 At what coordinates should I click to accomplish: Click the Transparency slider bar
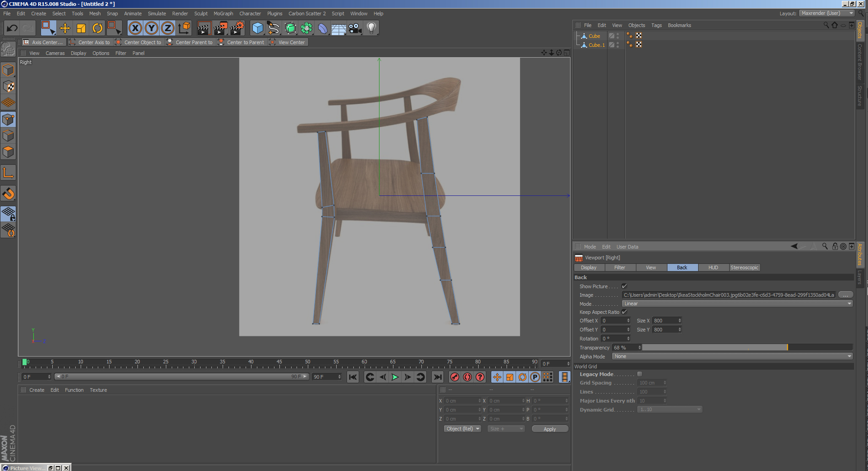(x=747, y=347)
